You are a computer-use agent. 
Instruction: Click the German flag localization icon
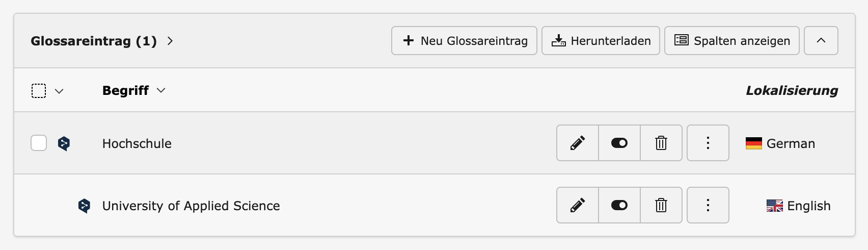point(753,143)
